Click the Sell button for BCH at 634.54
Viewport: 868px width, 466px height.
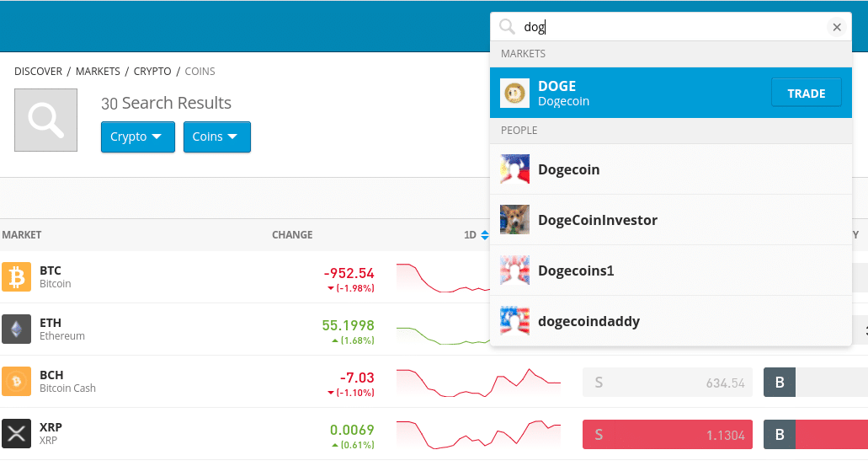[x=668, y=383]
